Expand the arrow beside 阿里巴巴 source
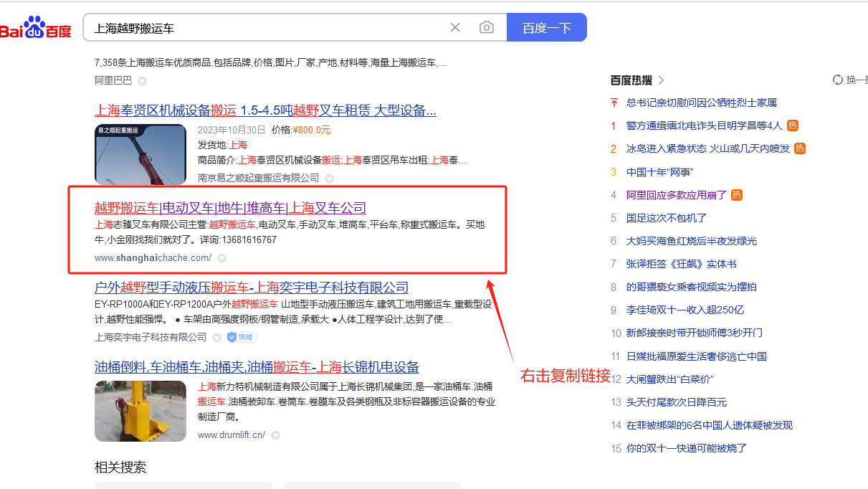Screen dimensions: 868x489 click(142, 80)
